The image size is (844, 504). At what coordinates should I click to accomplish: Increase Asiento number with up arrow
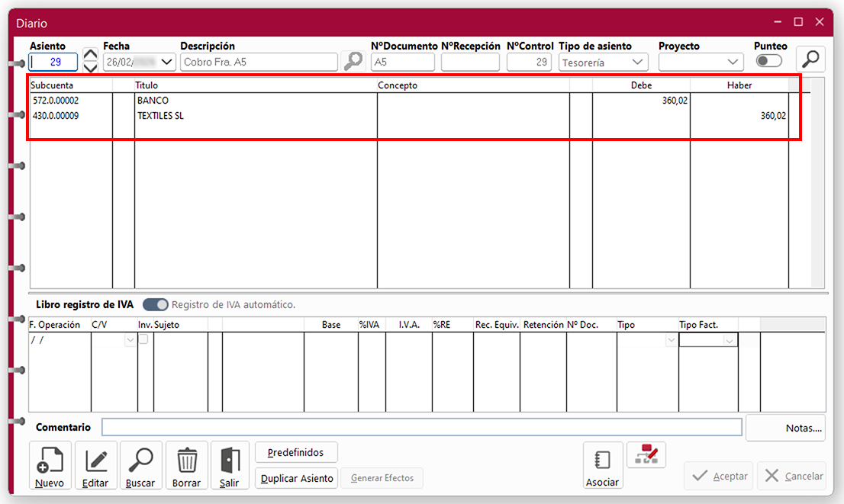tap(90, 54)
